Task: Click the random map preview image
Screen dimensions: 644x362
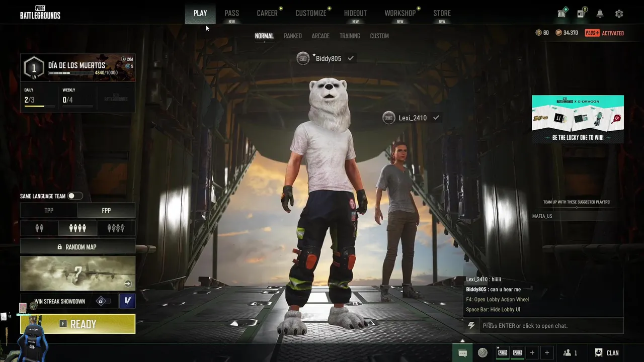Action: (77, 274)
